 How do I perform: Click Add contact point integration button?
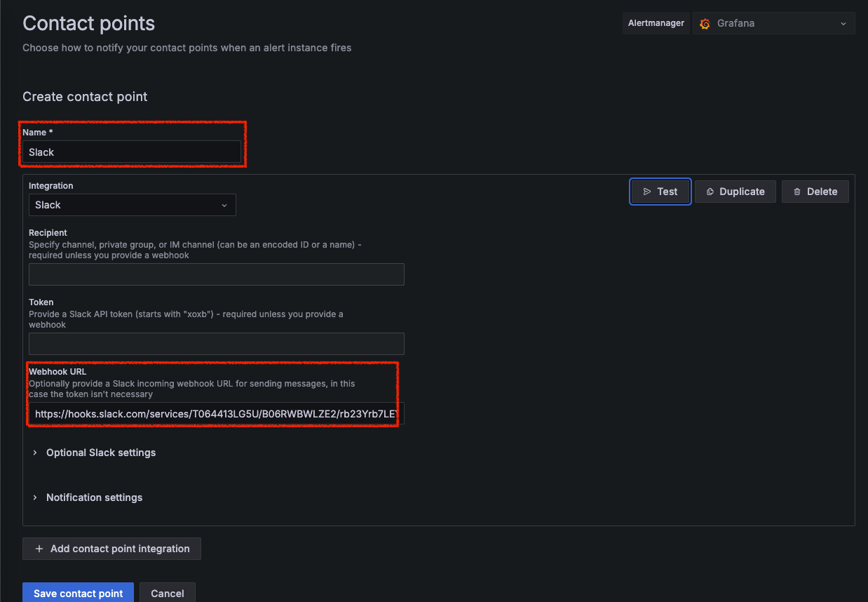pyautogui.click(x=112, y=549)
